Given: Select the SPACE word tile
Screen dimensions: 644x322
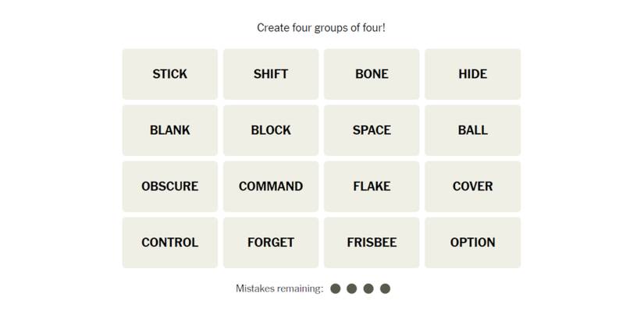Looking at the screenshot, I should pyautogui.click(x=372, y=130).
